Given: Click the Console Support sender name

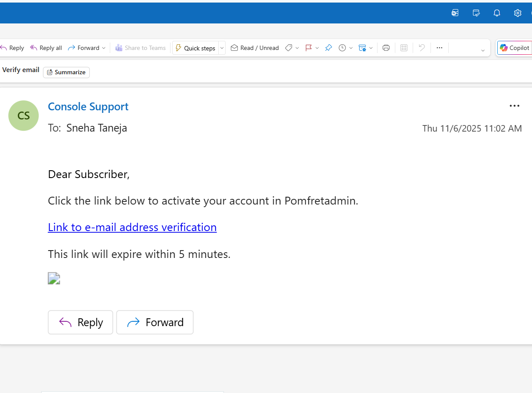Looking at the screenshot, I should [88, 106].
